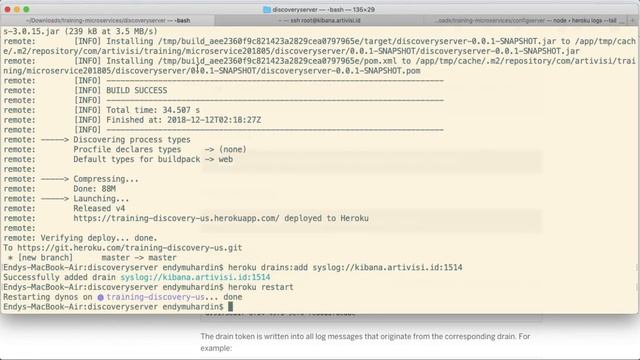This screenshot has height=360, width=640.
Task: Click 'Default types for buildpack -> web' line
Action: [x=153, y=159]
